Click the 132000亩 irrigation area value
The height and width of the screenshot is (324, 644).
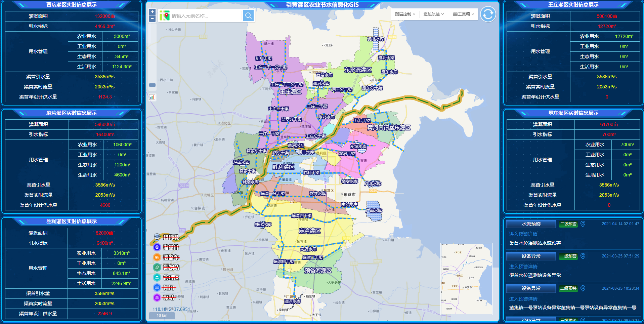[x=105, y=16]
